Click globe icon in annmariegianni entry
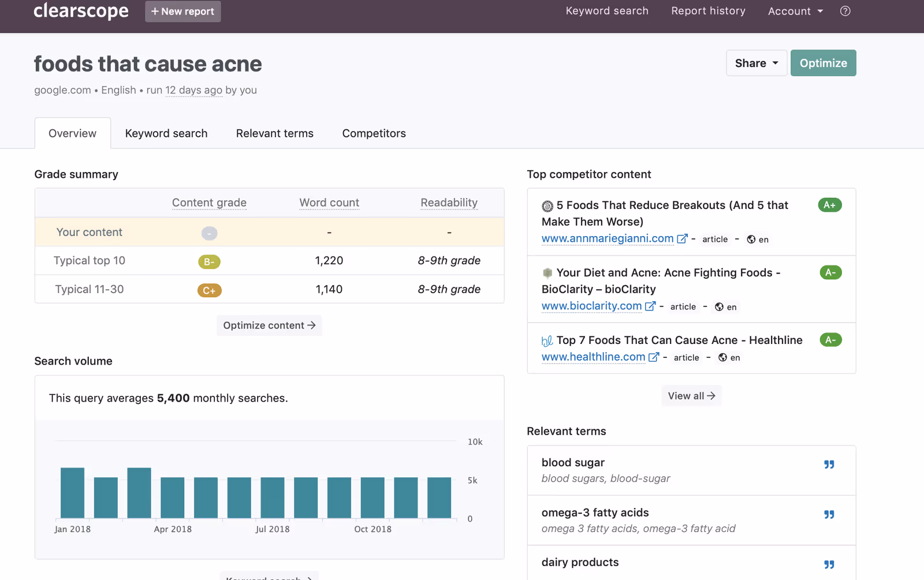924x580 pixels. (x=751, y=239)
